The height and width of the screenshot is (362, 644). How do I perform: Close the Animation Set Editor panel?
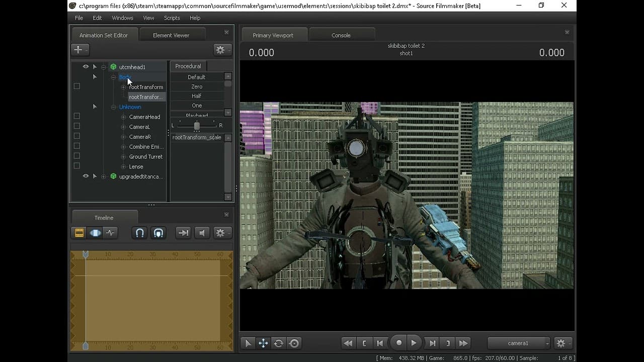tap(226, 32)
